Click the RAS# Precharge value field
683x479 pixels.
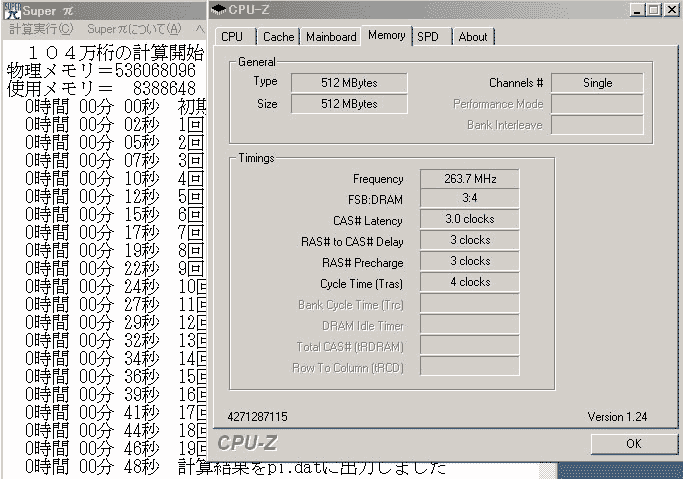[x=470, y=261]
